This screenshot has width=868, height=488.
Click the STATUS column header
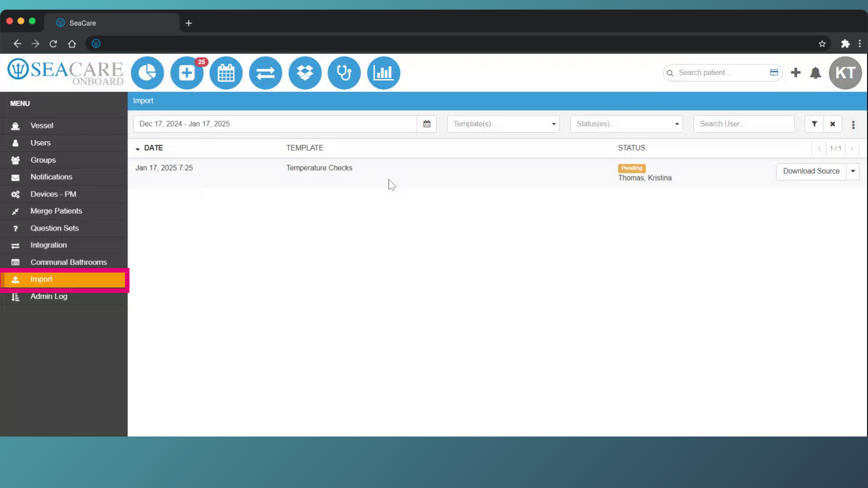[632, 148]
